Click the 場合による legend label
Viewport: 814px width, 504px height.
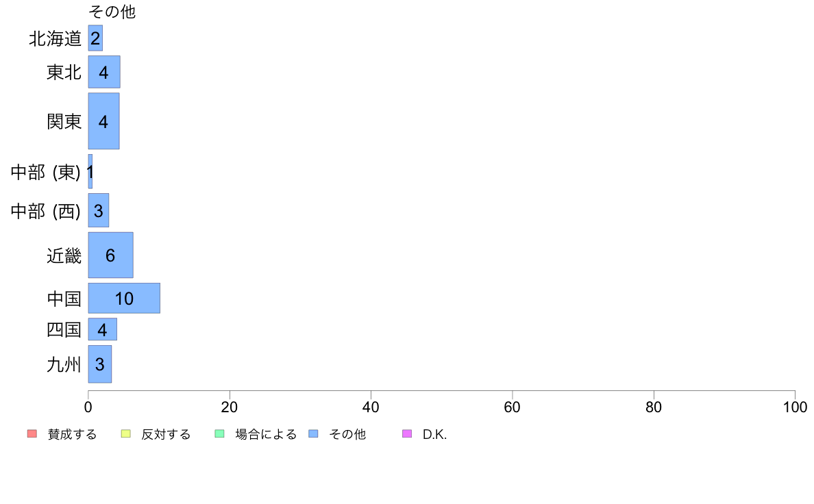(266, 434)
